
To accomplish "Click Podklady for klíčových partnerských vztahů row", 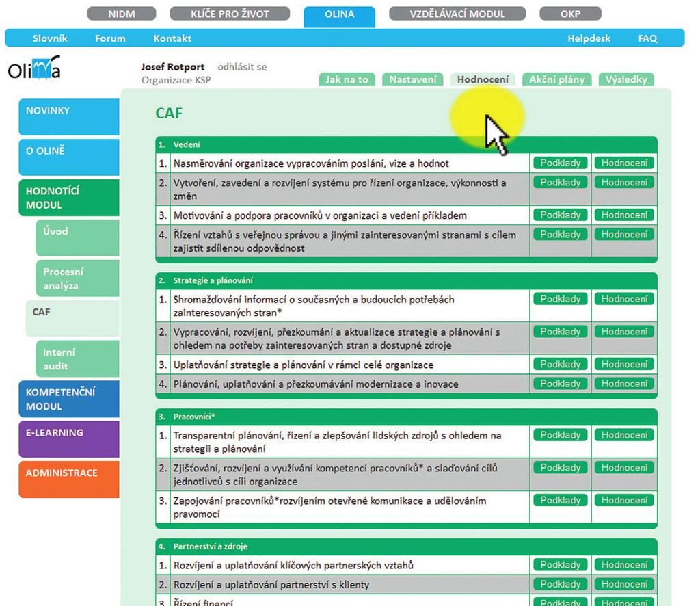I will [x=561, y=565].
